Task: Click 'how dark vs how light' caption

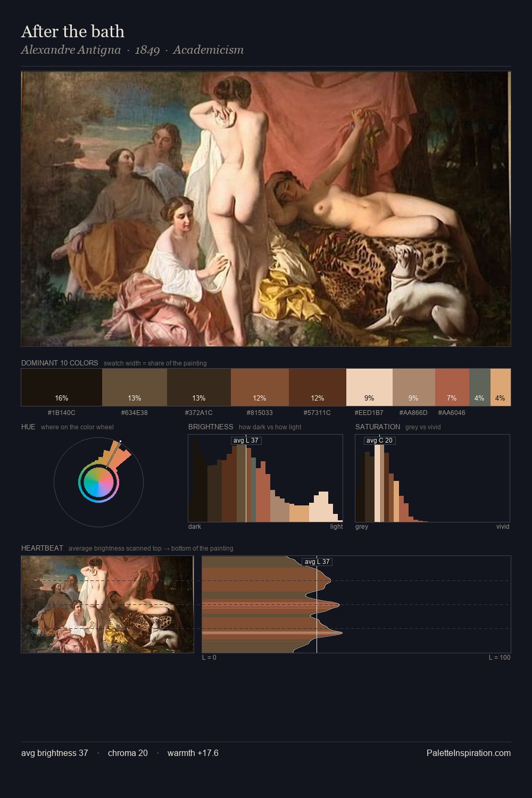Action: pos(270,427)
